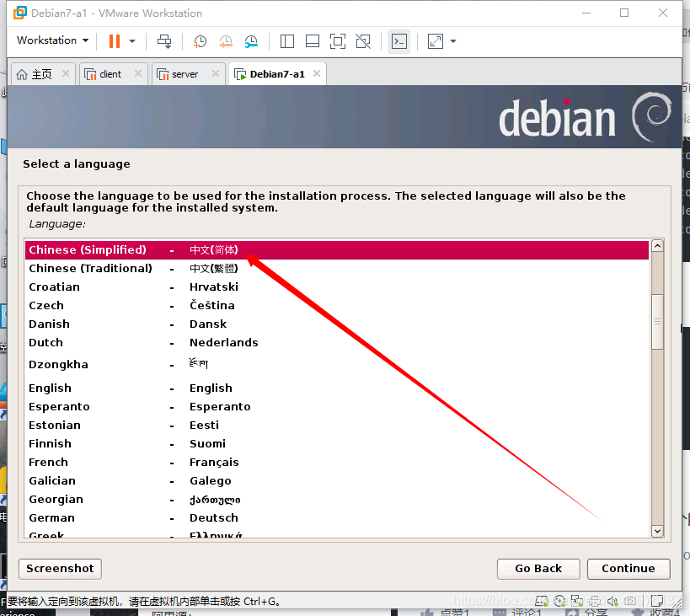The height and width of the screenshot is (616, 690).
Task: Close the 主页 home tab
Action: [x=66, y=73]
